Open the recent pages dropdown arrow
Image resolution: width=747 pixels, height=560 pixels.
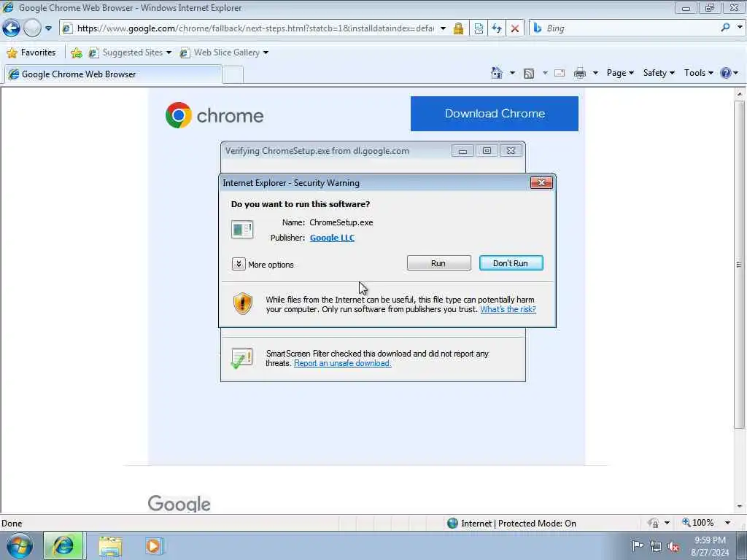click(x=48, y=28)
